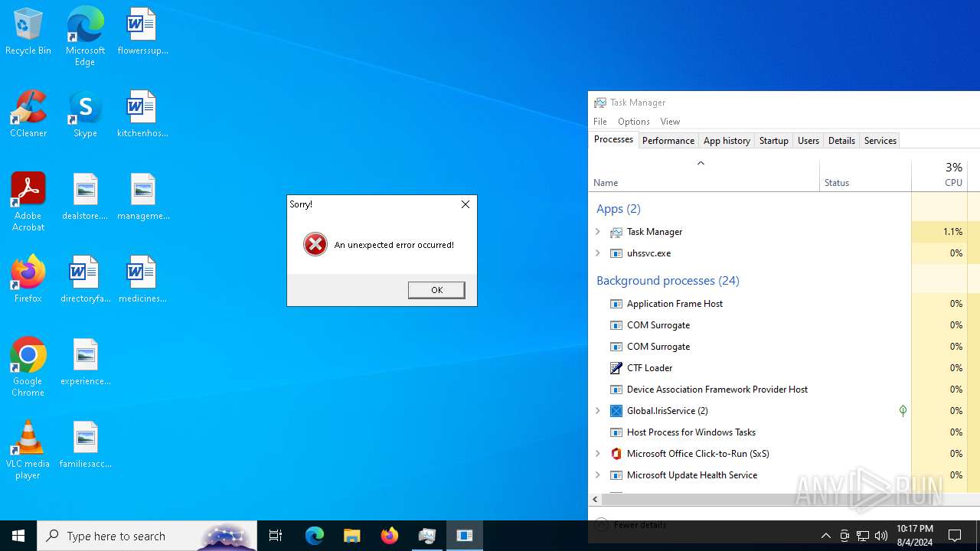
Task: Select the directoryfa Word document icon
Action: 85,279
